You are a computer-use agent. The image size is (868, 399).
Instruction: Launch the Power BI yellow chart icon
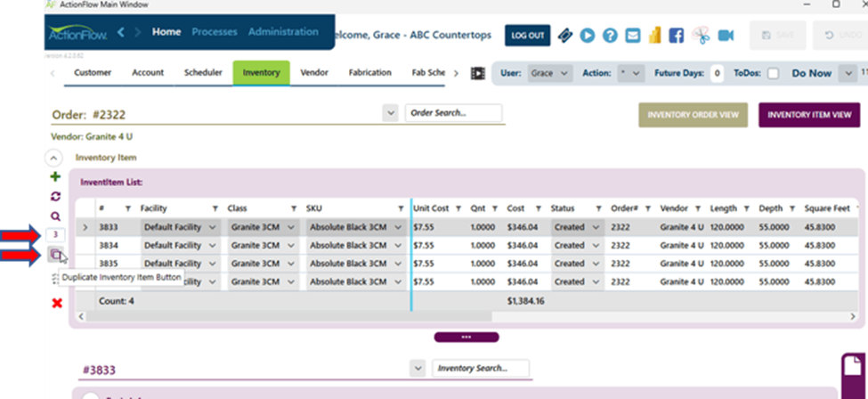click(x=655, y=36)
